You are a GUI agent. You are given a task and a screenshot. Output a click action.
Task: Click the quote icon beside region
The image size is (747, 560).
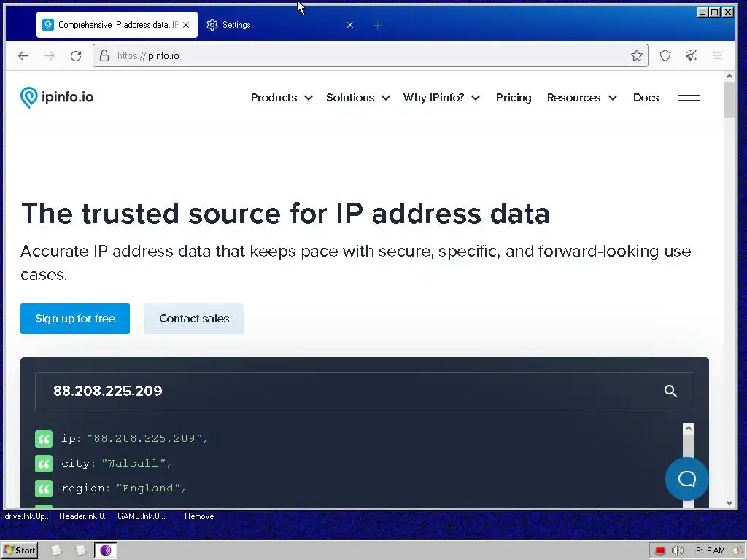point(44,488)
